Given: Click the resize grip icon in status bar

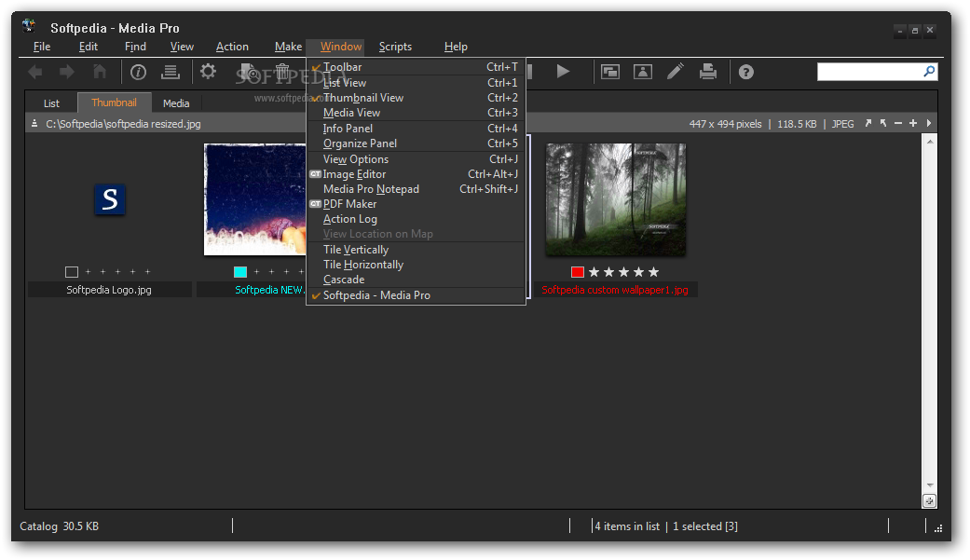Looking at the screenshot, I should (x=937, y=527).
